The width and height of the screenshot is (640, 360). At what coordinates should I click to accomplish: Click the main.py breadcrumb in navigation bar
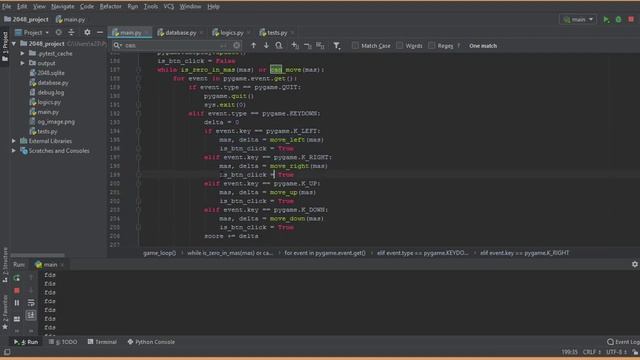pos(70,19)
